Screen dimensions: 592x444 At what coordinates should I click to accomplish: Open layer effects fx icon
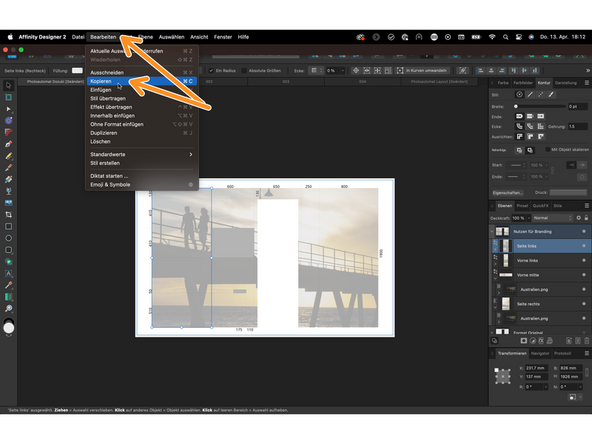click(541, 341)
